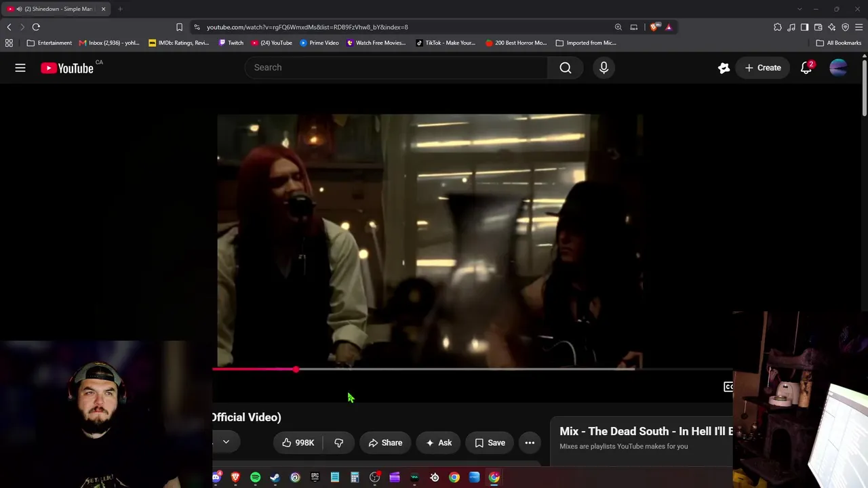Save the video to a playlist
868x488 pixels.
[x=490, y=443]
